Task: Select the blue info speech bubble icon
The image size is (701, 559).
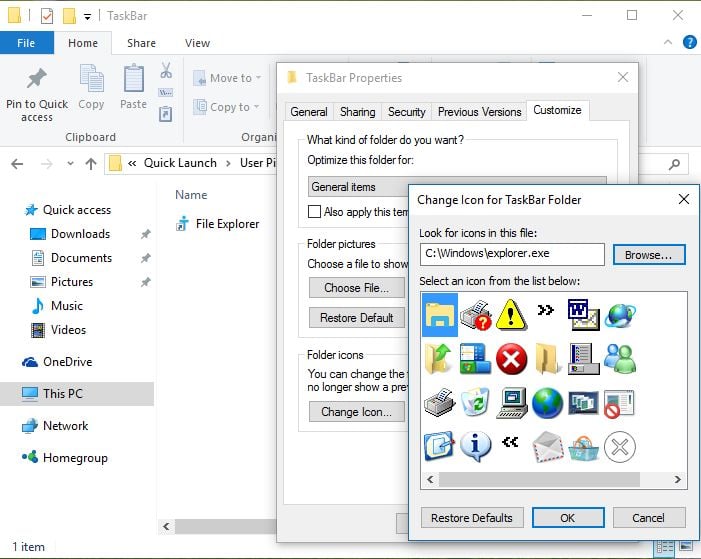Action: (475, 446)
